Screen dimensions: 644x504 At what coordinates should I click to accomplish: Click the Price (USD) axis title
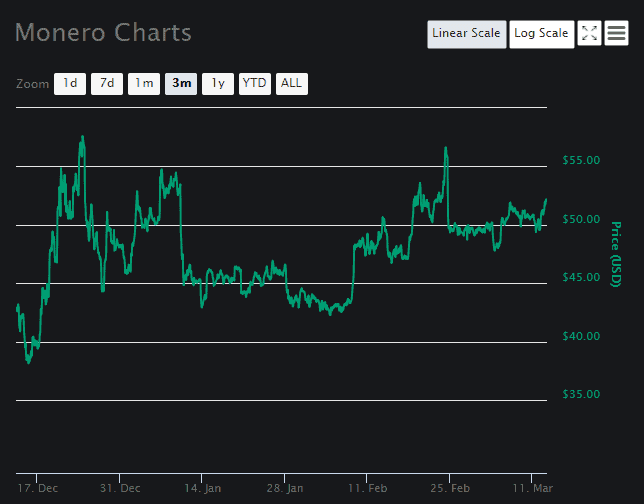[x=616, y=254]
